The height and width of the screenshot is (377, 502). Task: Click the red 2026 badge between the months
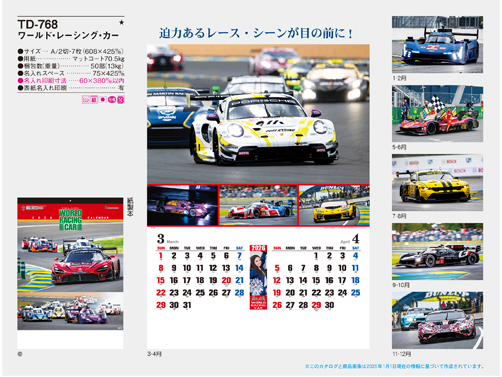click(x=258, y=248)
